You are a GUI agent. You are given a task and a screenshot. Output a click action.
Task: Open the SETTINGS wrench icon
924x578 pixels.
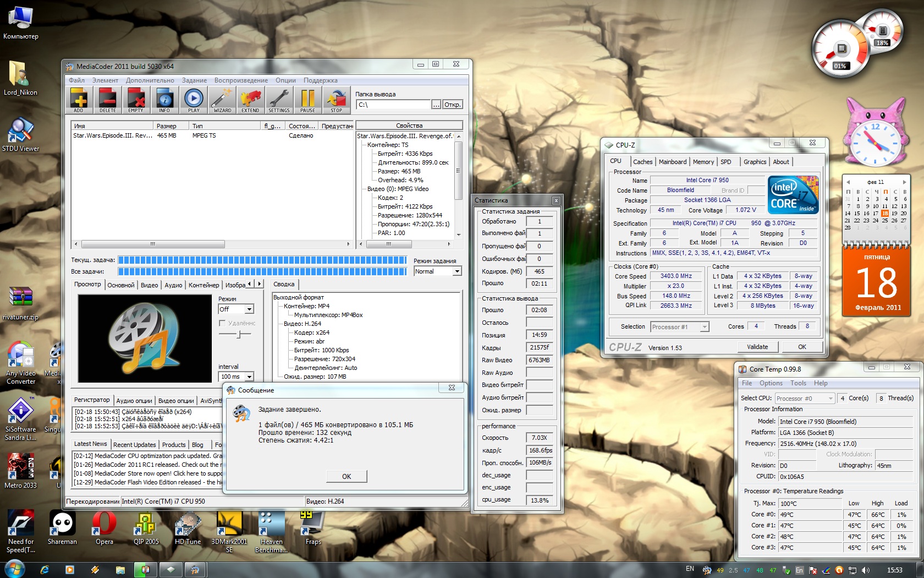point(279,101)
